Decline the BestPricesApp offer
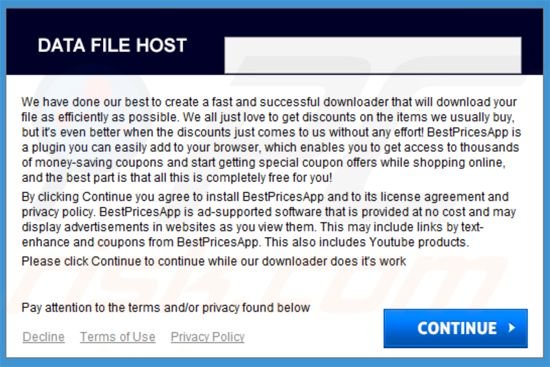This screenshot has width=550, height=367. click(43, 337)
